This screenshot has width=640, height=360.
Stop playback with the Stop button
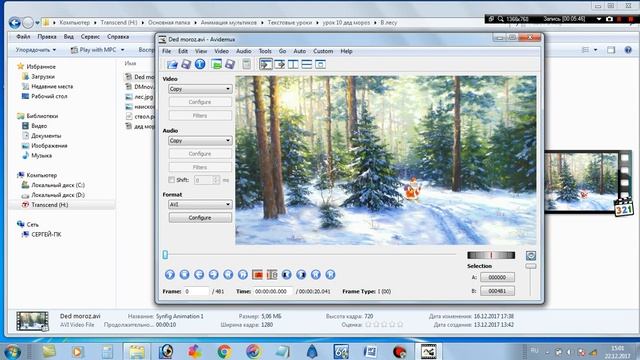pos(184,275)
